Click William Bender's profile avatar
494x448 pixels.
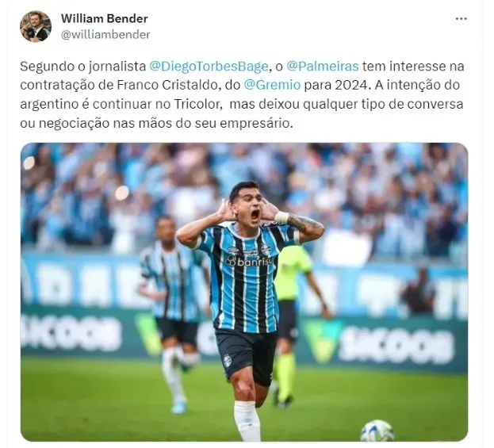tap(36, 26)
